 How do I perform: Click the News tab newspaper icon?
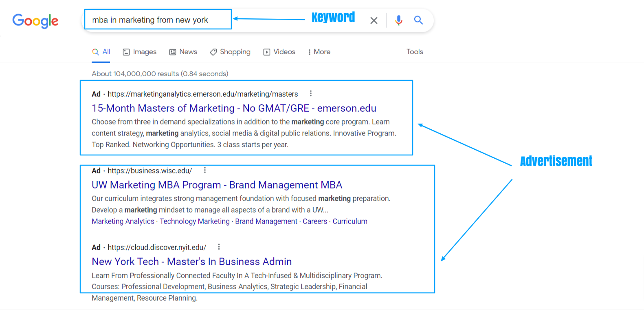point(173,52)
